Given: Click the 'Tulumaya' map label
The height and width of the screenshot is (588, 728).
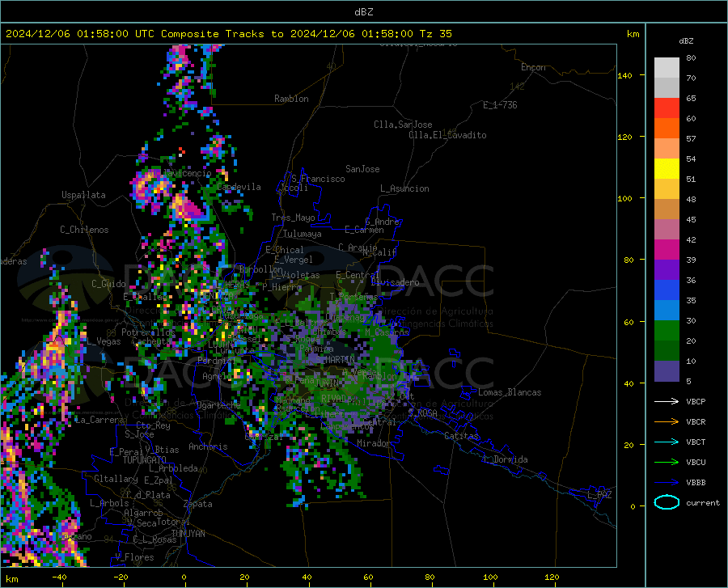Looking at the screenshot, I should pyautogui.click(x=303, y=234).
